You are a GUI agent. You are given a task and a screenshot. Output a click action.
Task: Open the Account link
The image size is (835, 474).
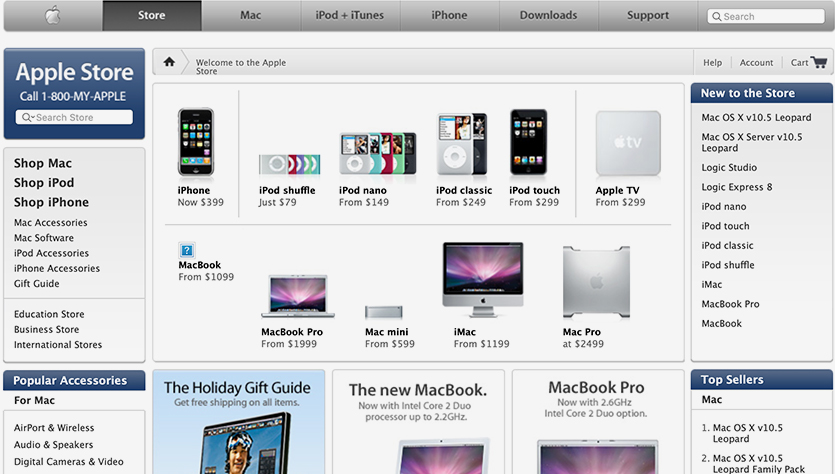click(756, 63)
